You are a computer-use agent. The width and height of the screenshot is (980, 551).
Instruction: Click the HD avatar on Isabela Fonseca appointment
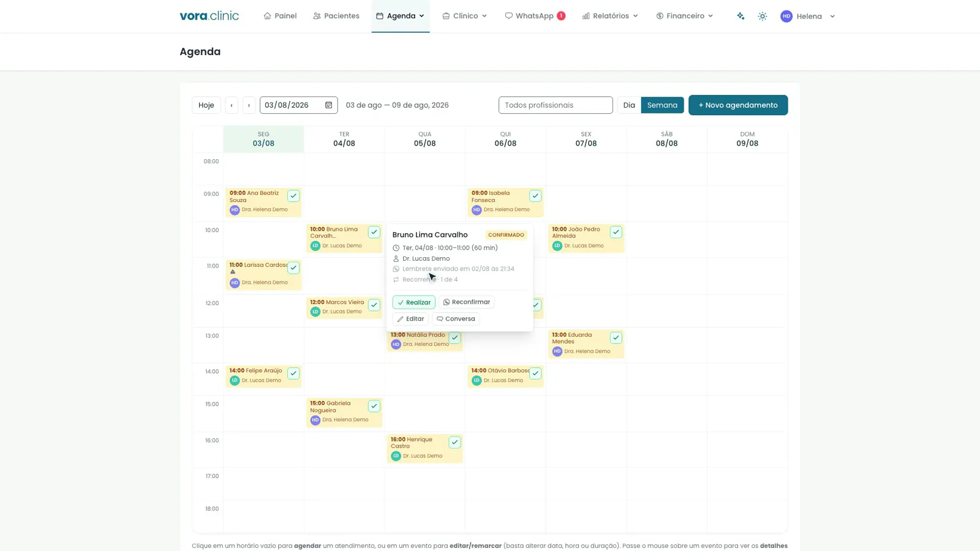pos(477,210)
